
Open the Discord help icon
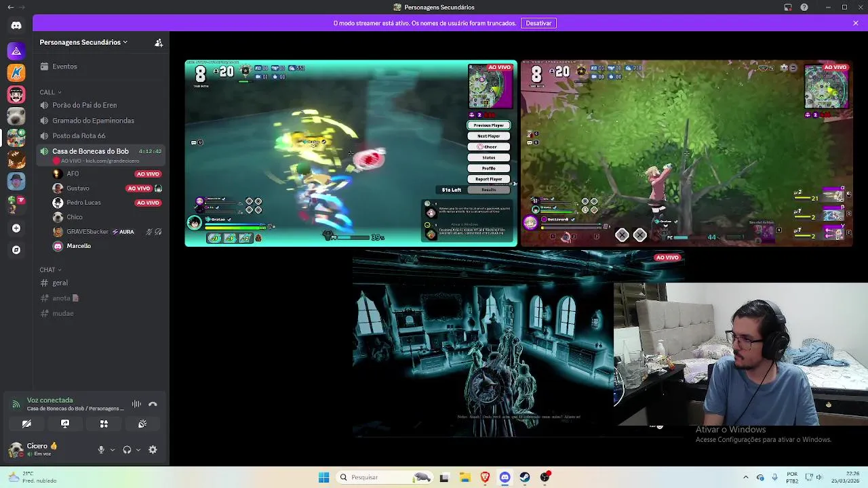(804, 7)
